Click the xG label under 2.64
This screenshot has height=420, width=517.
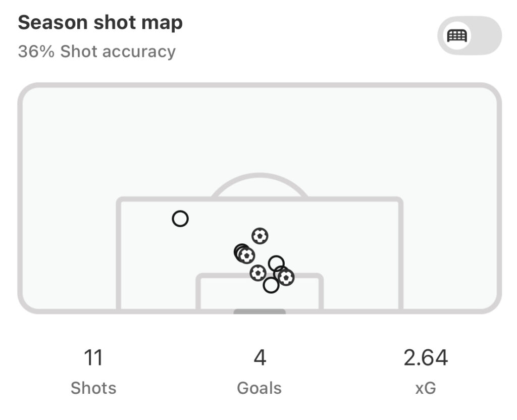click(425, 388)
